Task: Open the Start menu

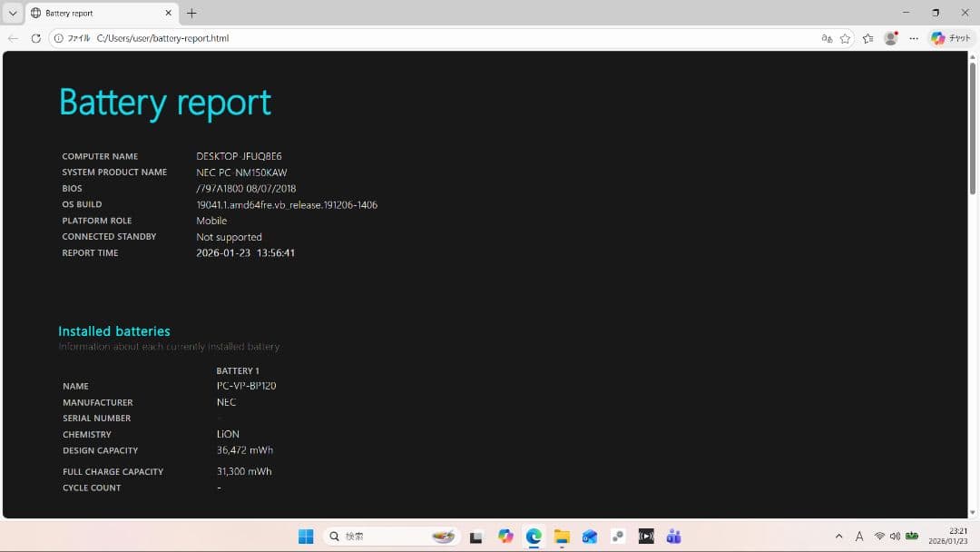Action: coord(306,536)
